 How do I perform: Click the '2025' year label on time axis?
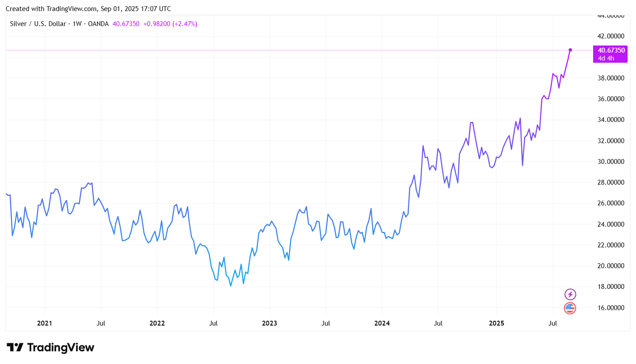tap(496, 323)
